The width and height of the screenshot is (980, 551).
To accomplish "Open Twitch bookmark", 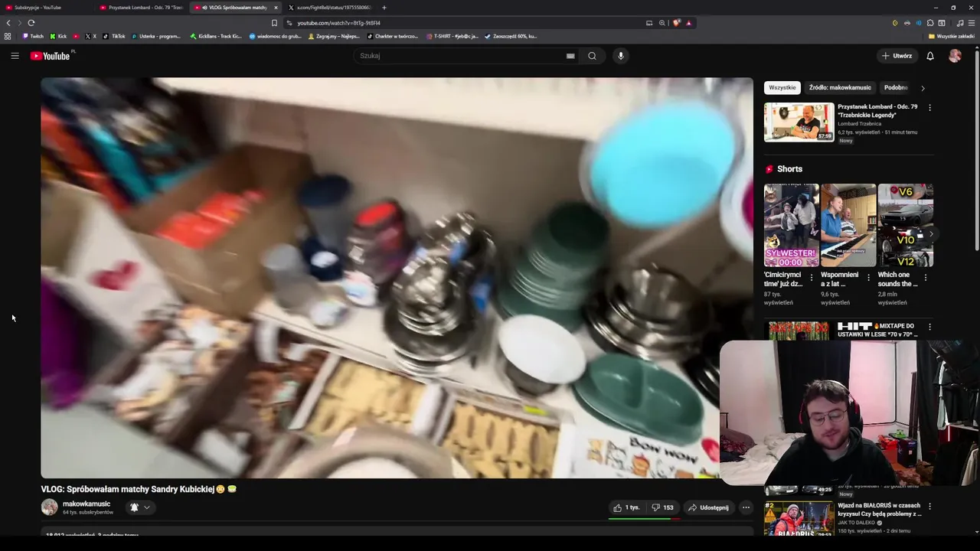I will [x=33, y=36].
